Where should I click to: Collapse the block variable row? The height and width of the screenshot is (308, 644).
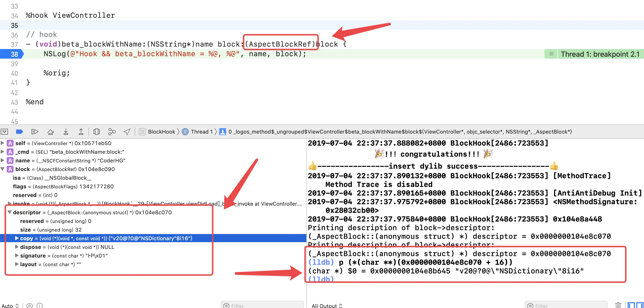tap(2, 169)
